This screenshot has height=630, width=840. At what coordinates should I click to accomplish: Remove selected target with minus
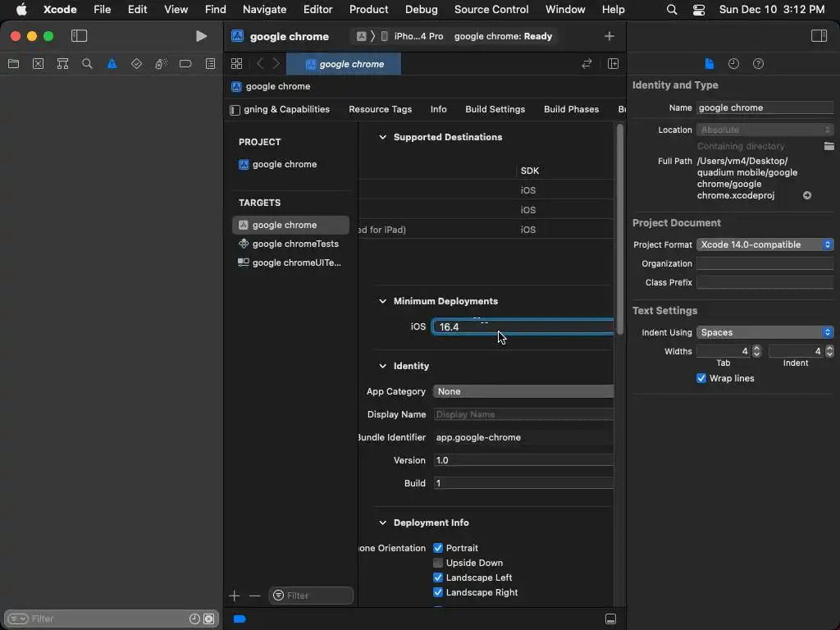pos(254,596)
